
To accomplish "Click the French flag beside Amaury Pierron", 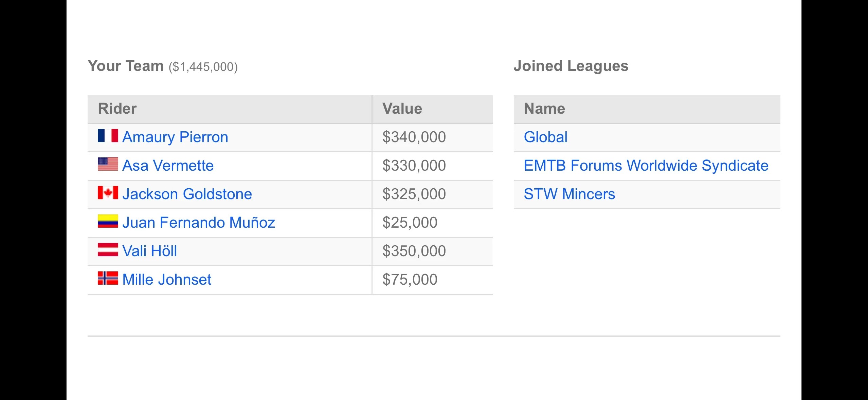I will (x=108, y=136).
